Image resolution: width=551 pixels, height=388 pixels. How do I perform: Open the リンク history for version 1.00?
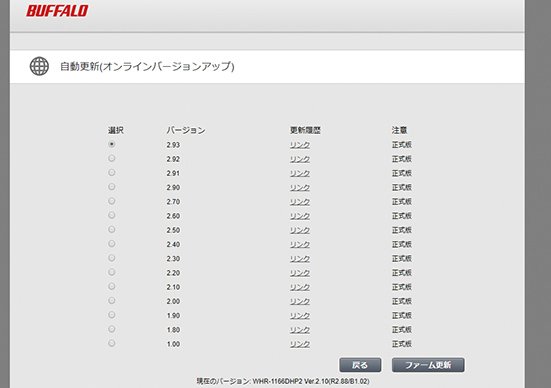point(300,344)
